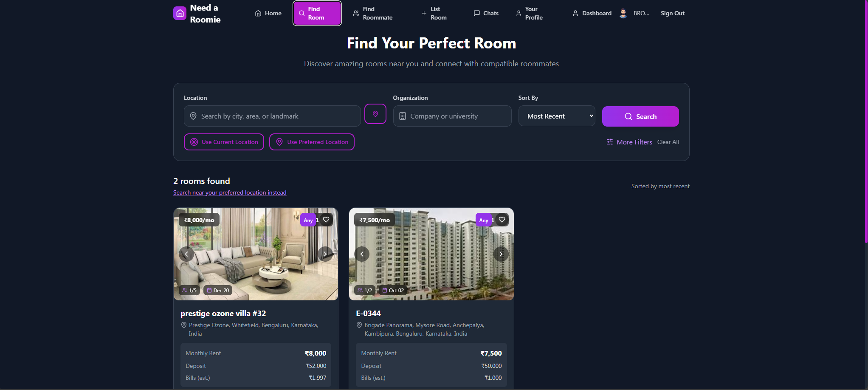Screen dimensions: 868x390
Task: Go to previous image of E-0344 listing
Action: click(x=362, y=254)
